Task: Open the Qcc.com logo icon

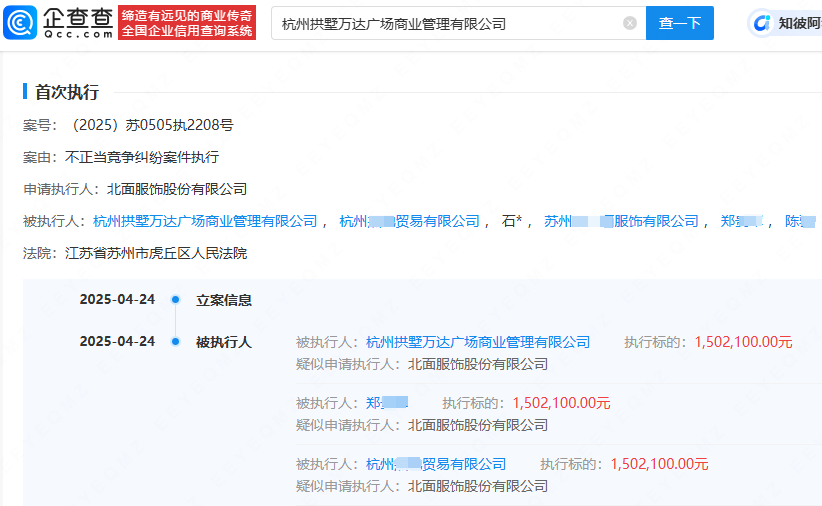Action: point(20,23)
